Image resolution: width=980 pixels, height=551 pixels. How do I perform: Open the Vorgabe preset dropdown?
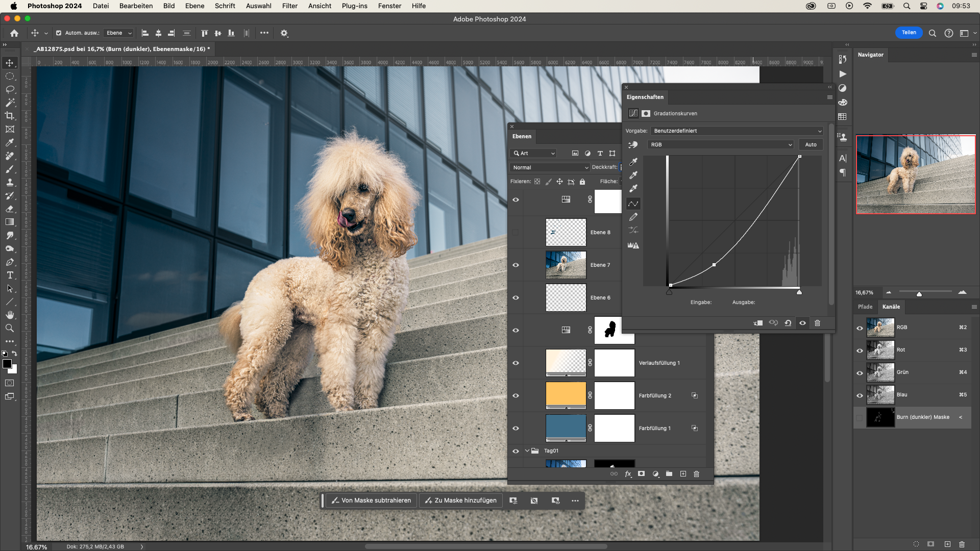pos(737,131)
